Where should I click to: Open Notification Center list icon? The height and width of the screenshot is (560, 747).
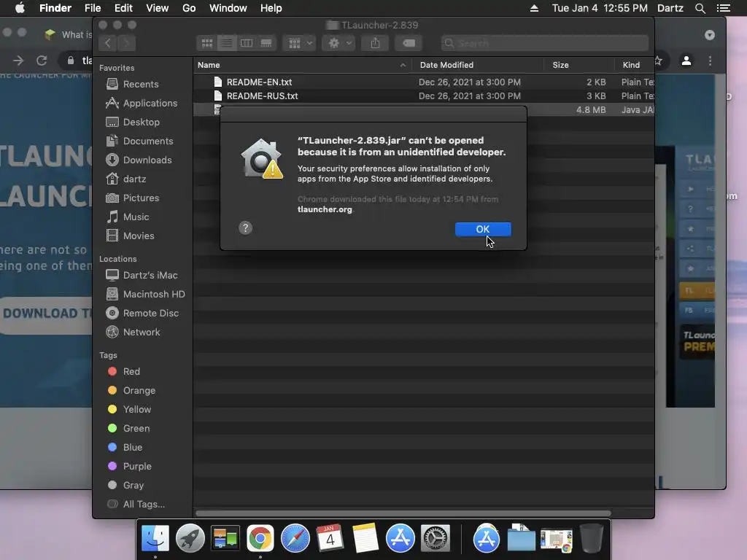(723, 8)
